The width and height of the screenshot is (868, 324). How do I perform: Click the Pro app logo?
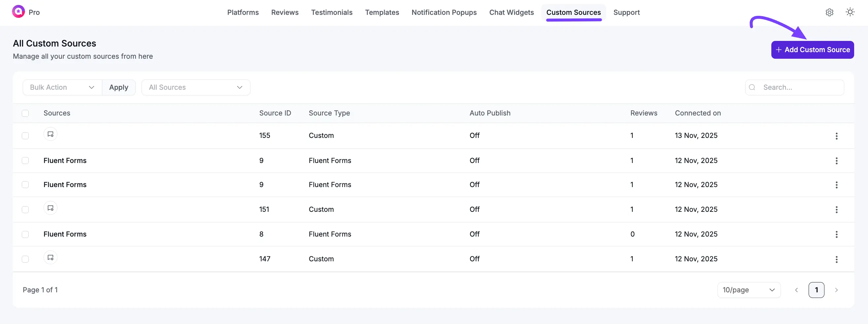click(x=18, y=12)
